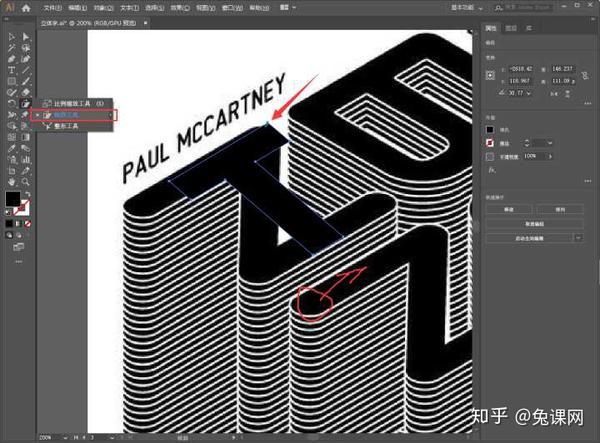
Task: Select the Zoom magnifier tool
Action: 26,182
